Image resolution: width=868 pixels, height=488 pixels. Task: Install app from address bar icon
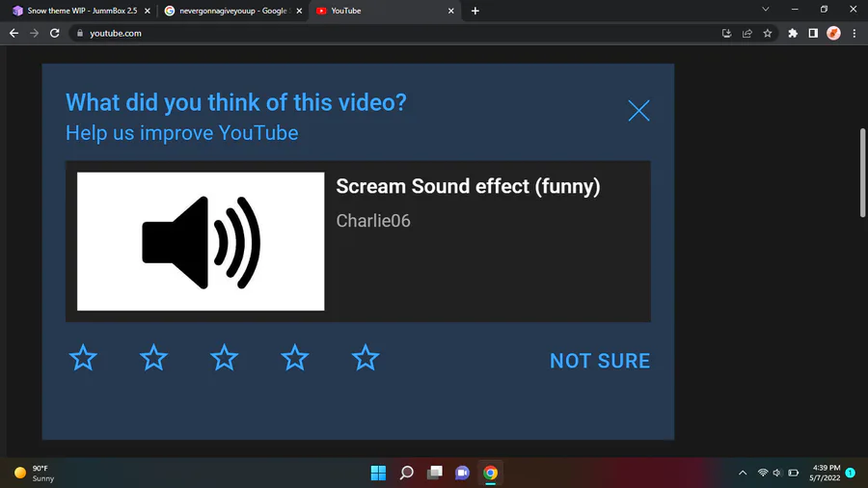727,33
